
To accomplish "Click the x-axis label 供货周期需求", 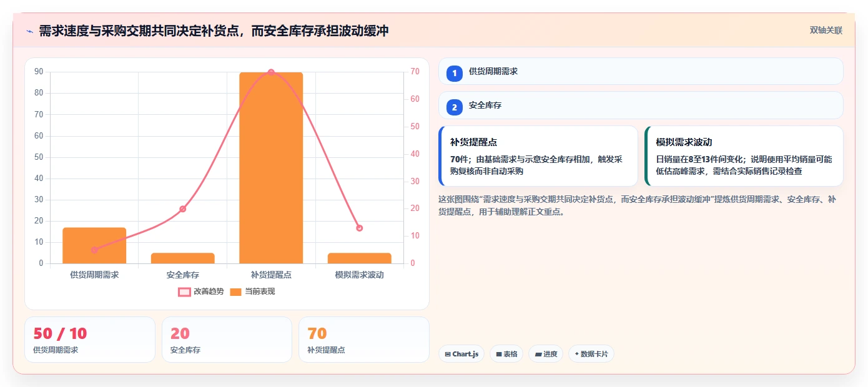I will point(94,275).
